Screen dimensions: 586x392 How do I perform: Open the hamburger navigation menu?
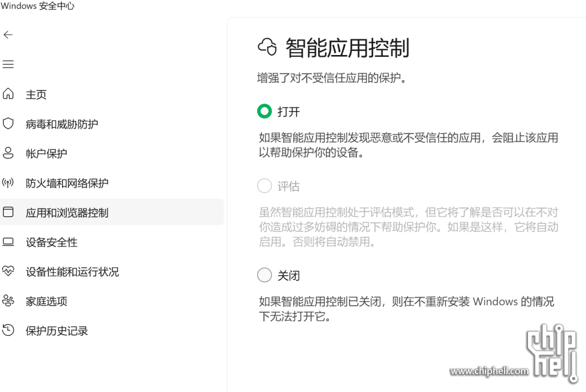[x=8, y=64]
